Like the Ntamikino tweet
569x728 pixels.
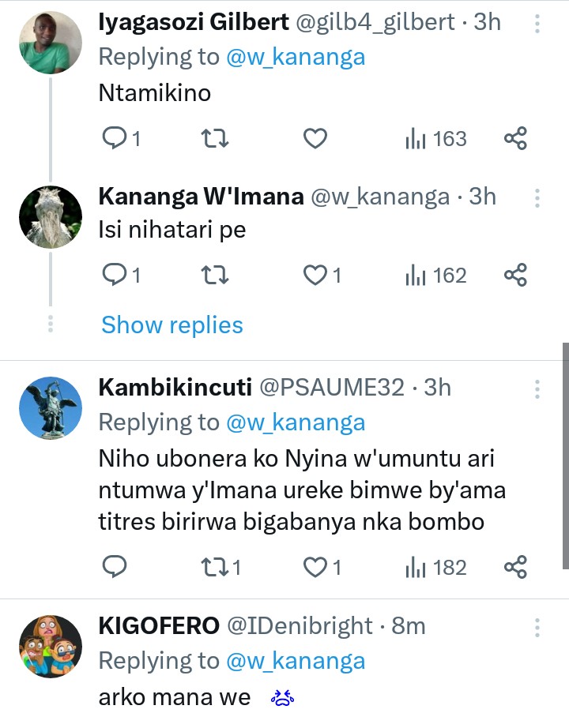(315, 139)
